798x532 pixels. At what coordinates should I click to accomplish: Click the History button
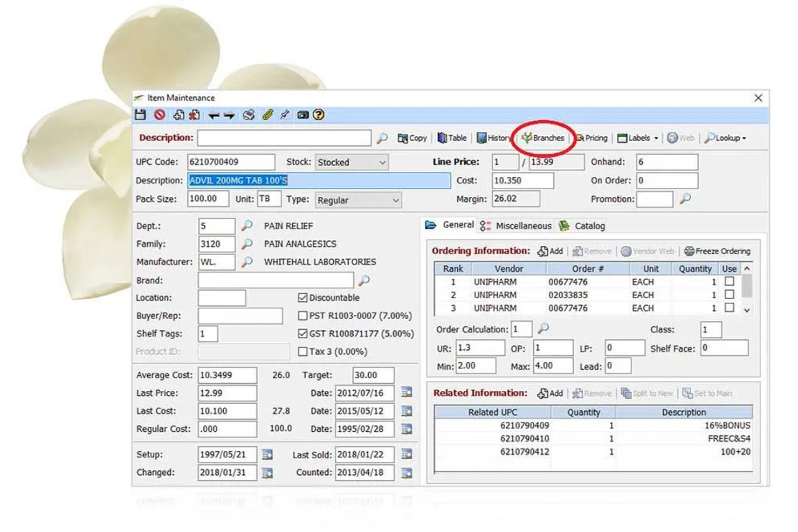pyautogui.click(x=493, y=138)
